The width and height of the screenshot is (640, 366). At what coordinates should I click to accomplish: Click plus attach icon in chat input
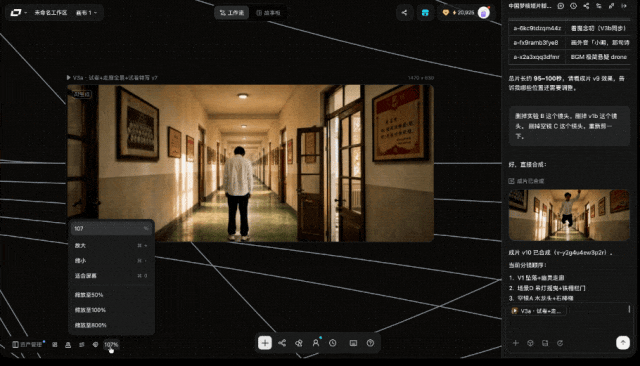[x=516, y=343]
